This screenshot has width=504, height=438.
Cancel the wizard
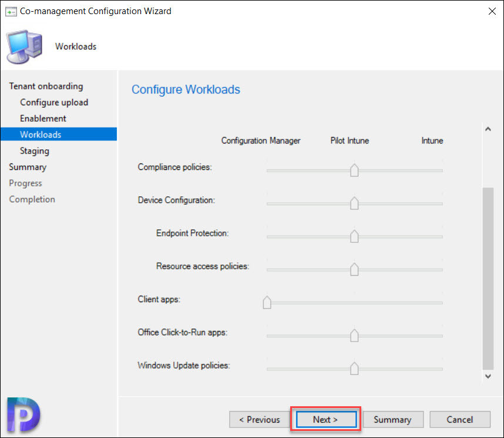pos(459,419)
